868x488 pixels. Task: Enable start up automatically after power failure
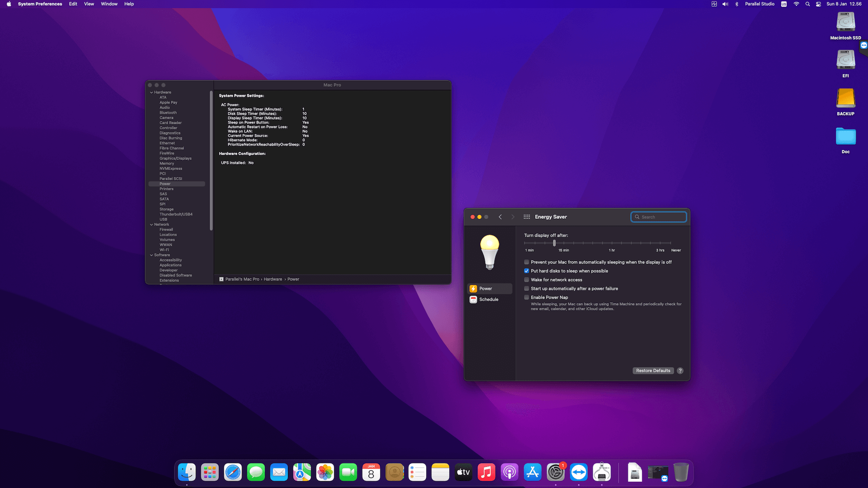click(x=526, y=288)
